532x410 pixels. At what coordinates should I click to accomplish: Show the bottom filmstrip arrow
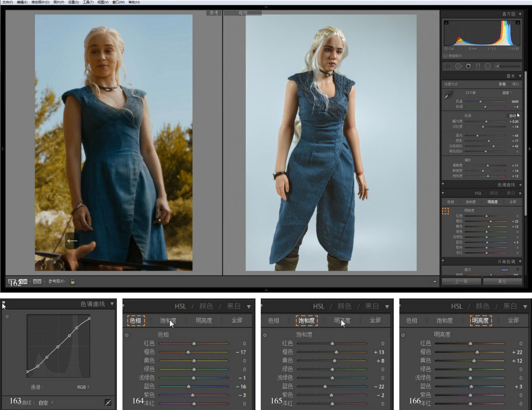(x=266, y=290)
